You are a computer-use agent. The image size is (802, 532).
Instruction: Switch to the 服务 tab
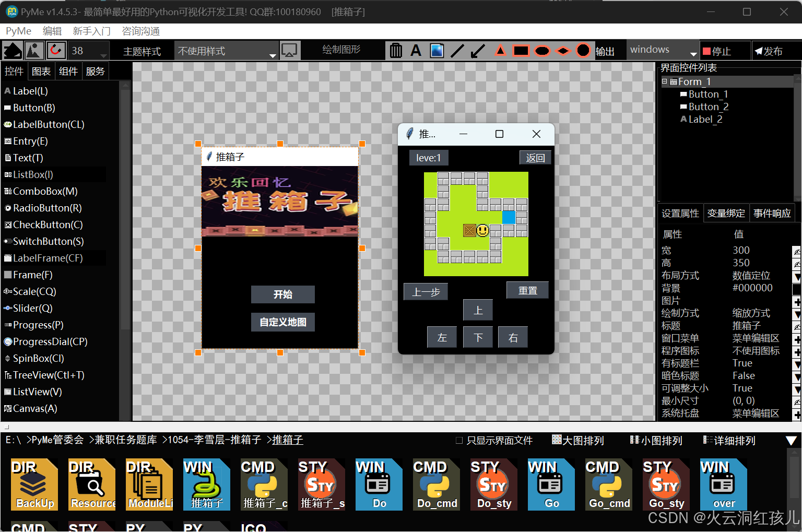point(95,71)
